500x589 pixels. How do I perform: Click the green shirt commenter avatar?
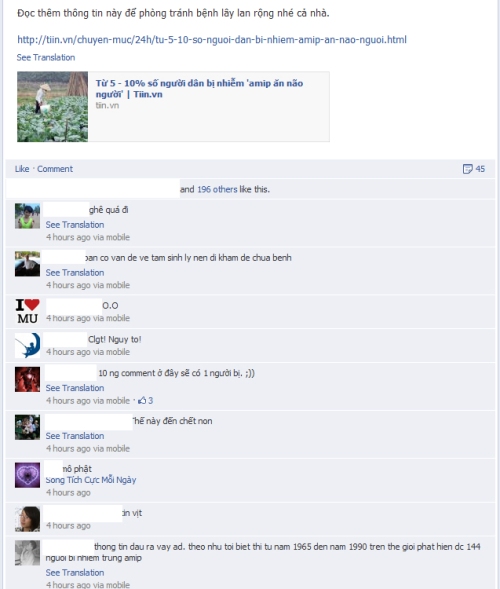coord(27,216)
